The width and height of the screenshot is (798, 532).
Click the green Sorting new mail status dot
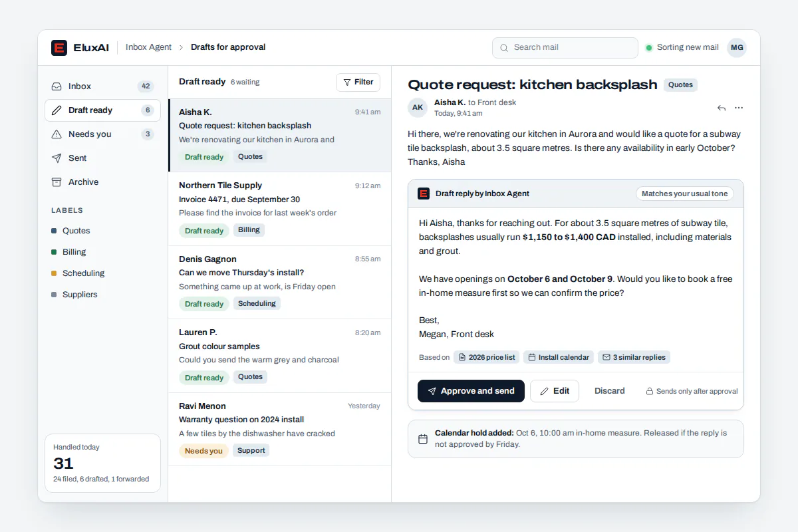click(x=649, y=48)
